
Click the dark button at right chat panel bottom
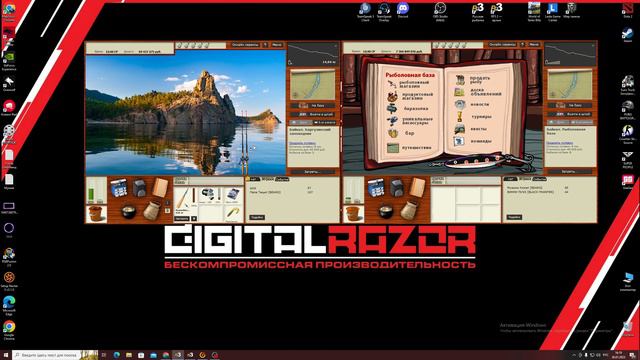514,218
